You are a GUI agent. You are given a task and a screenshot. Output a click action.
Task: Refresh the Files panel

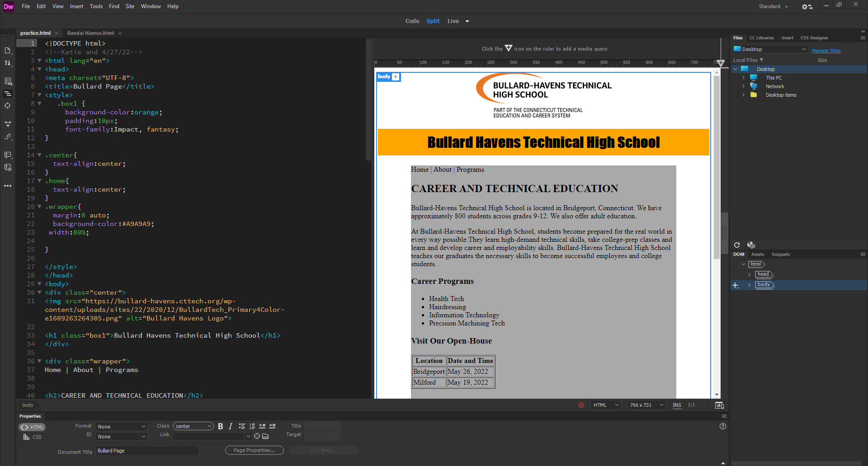click(x=737, y=245)
